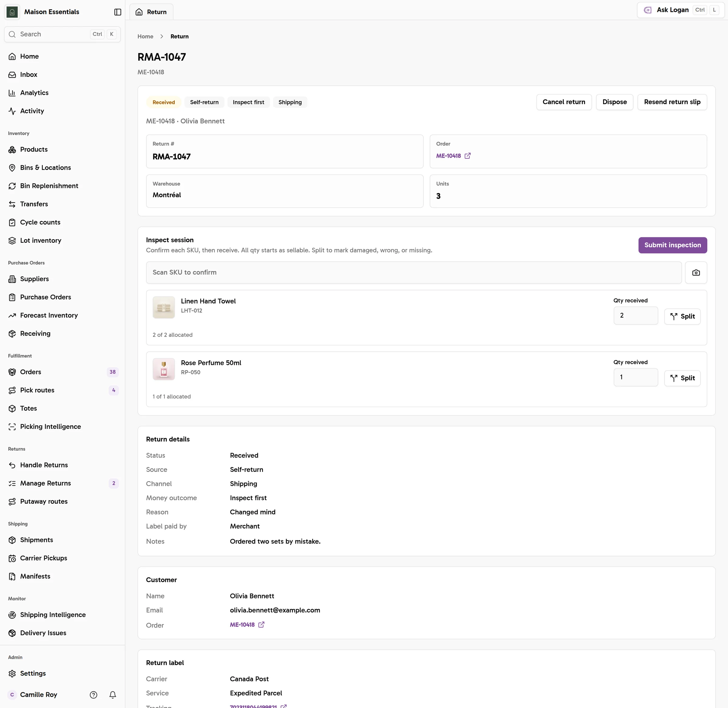Open the Inbox menu item

tap(62, 74)
